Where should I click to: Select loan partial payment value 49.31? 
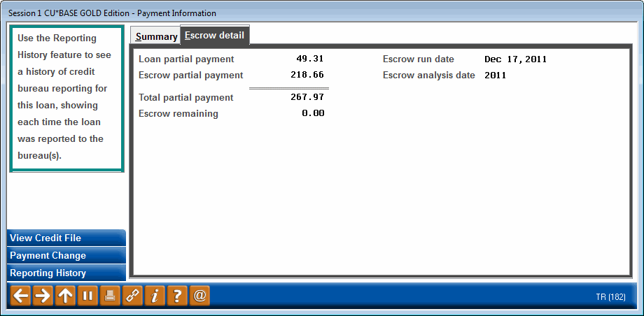coord(310,59)
